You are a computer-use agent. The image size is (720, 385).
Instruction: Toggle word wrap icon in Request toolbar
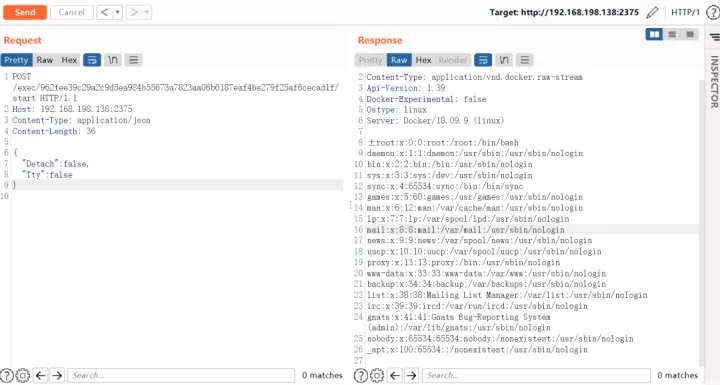coord(92,60)
